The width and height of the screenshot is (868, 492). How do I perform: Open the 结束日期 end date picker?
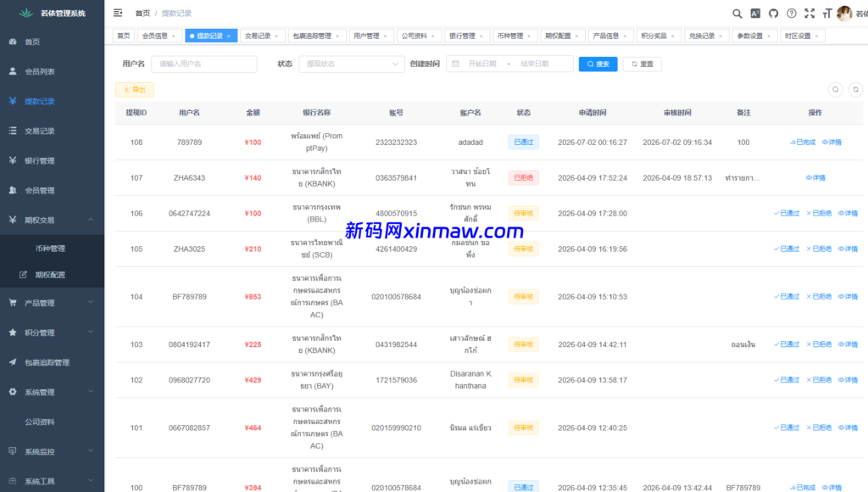535,64
